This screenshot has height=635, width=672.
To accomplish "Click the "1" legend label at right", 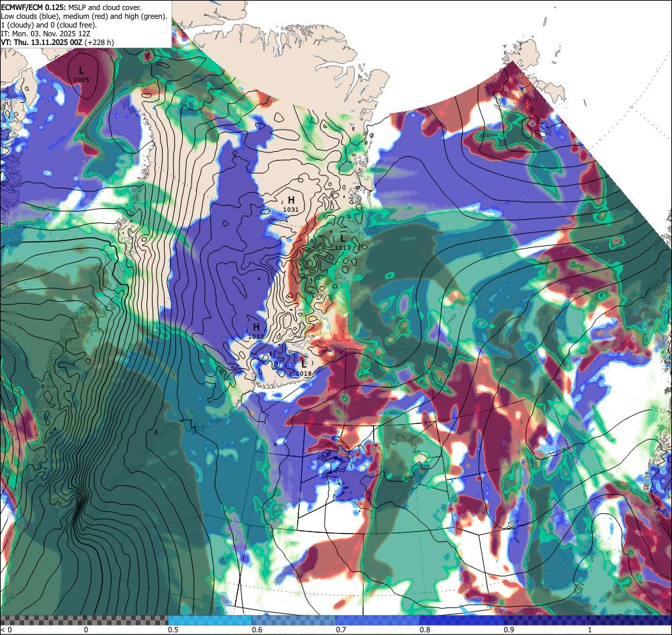I will coord(590,630).
